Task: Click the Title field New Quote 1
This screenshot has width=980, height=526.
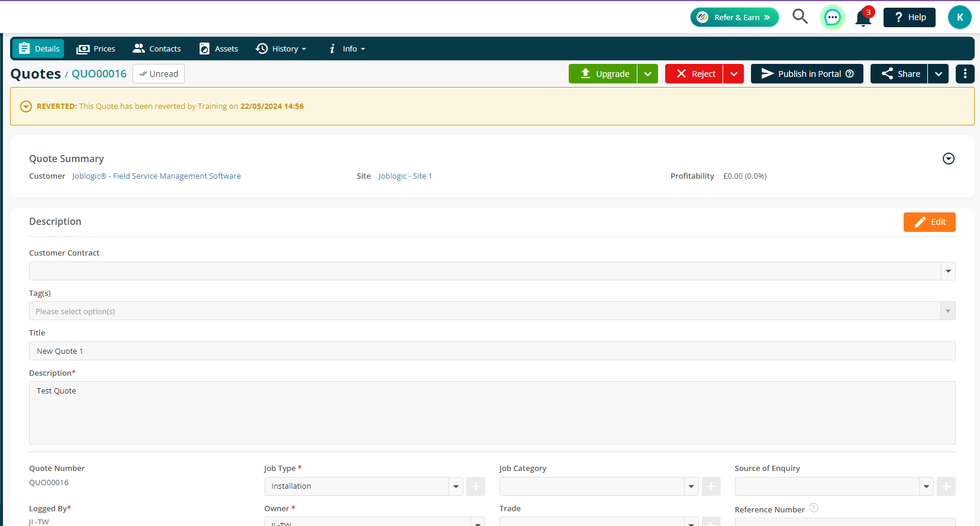Action: (x=492, y=351)
